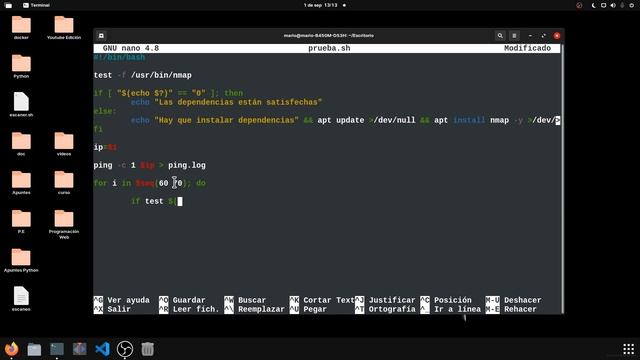Open the clock and calendar in top bar
Image resolution: width=640 pixels, height=360 pixels.
(x=321, y=5)
